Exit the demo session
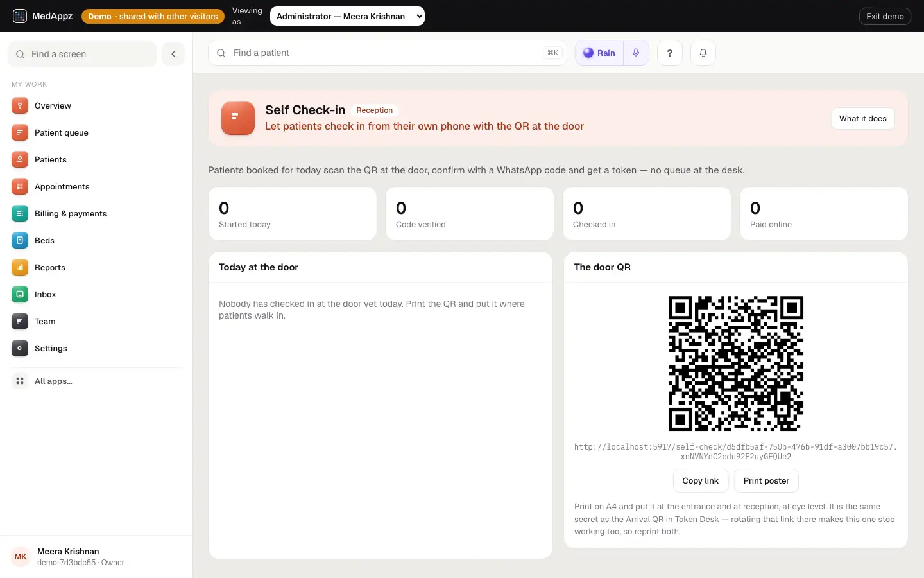This screenshot has height=578, width=924. (x=885, y=16)
